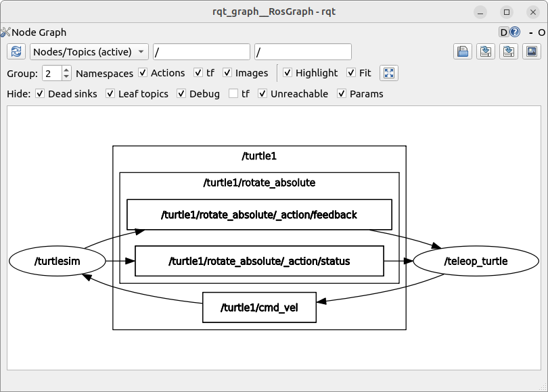Increase Group depth with the up arrow
548x392 pixels.
coord(66,70)
